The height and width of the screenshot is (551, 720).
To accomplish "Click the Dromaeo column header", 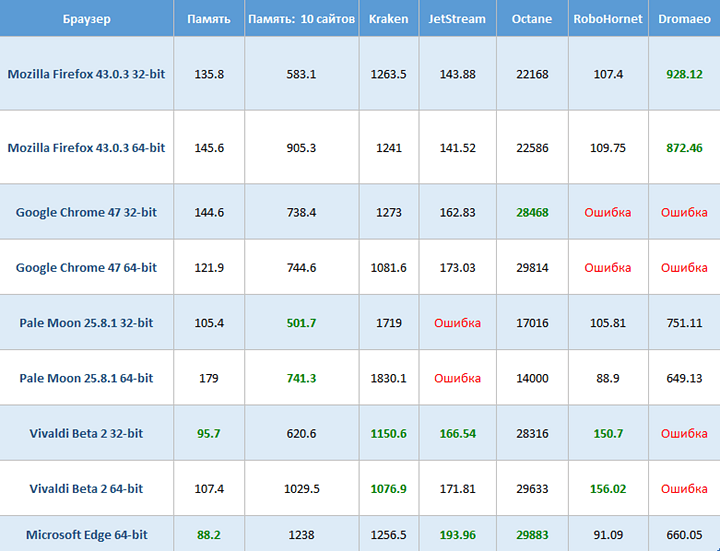I will (684, 19).
